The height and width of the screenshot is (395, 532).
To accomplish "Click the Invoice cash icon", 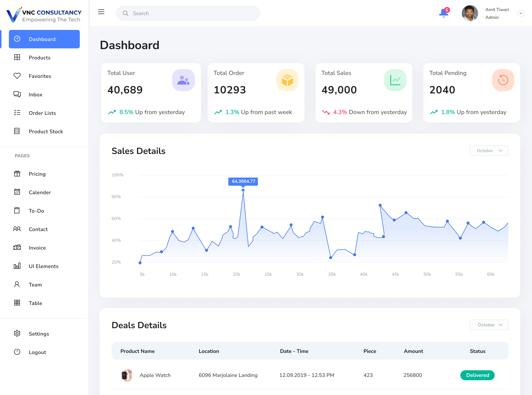I will click(x=17, y=247).
